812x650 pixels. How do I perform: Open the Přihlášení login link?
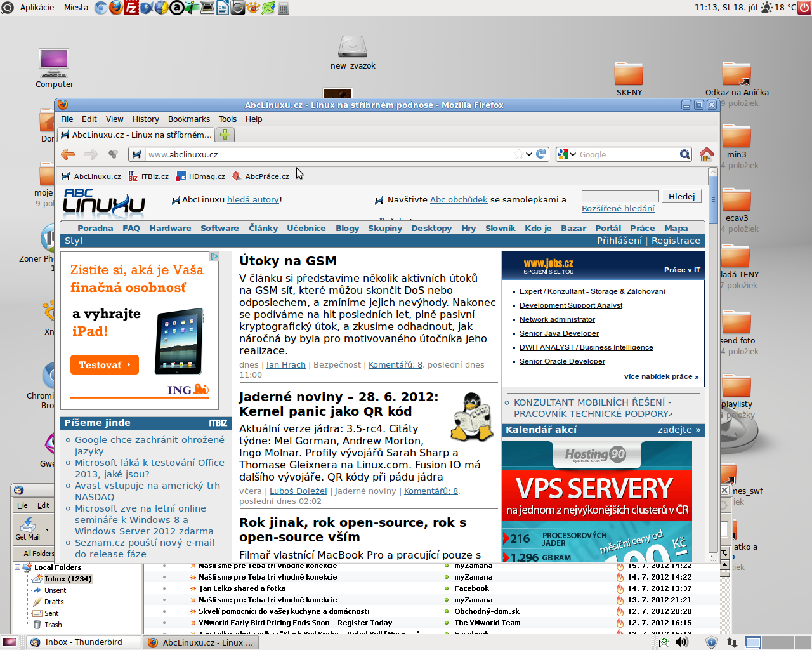[619, 241]
